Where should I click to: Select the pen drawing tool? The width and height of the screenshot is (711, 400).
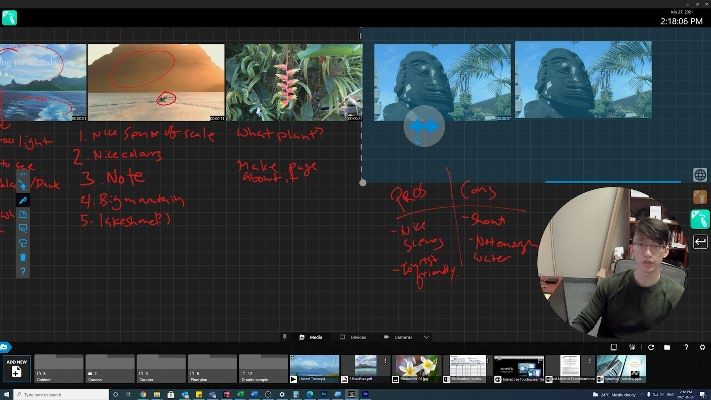tap(23, 200)
